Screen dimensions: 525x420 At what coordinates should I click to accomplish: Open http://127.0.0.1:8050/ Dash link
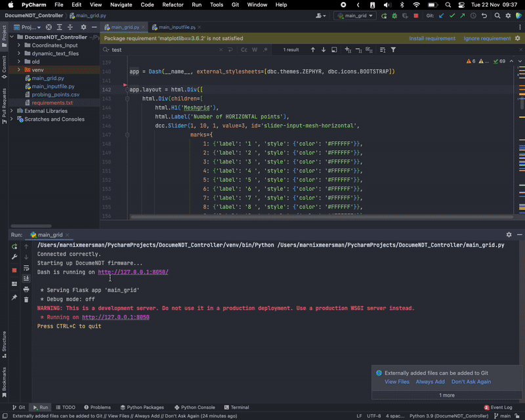133,272
